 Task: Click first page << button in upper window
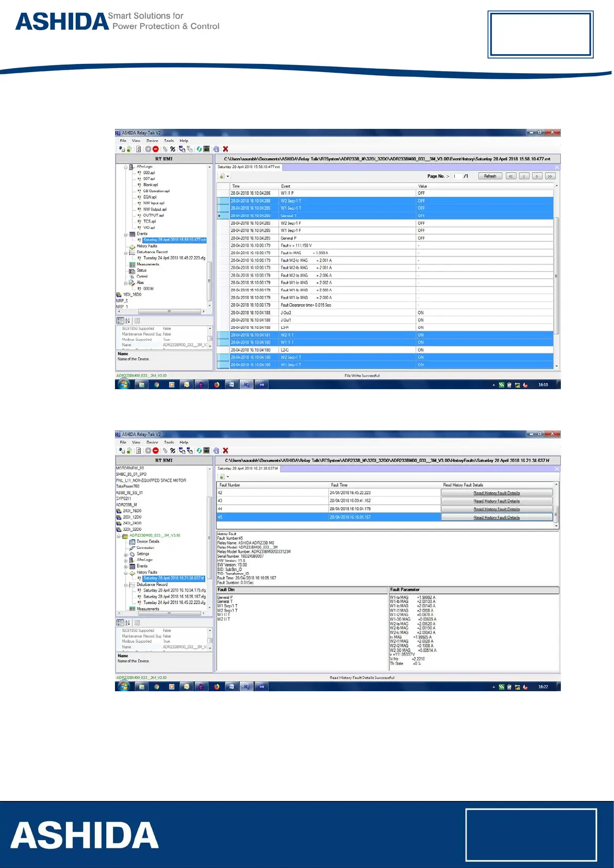(510, 176)
